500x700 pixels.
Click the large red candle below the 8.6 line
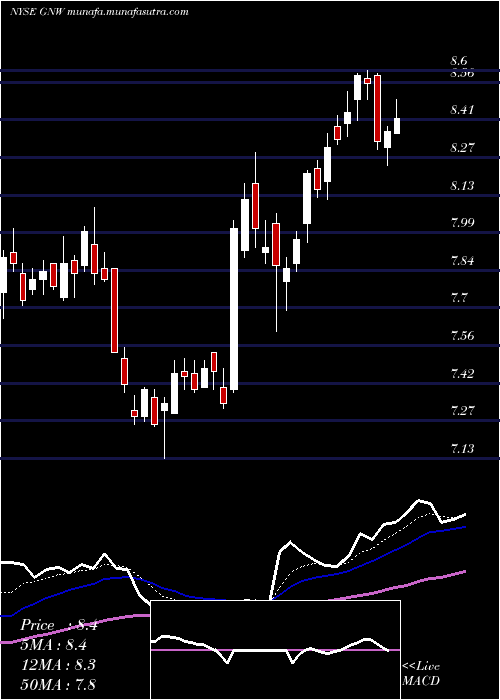coord(377,108)
